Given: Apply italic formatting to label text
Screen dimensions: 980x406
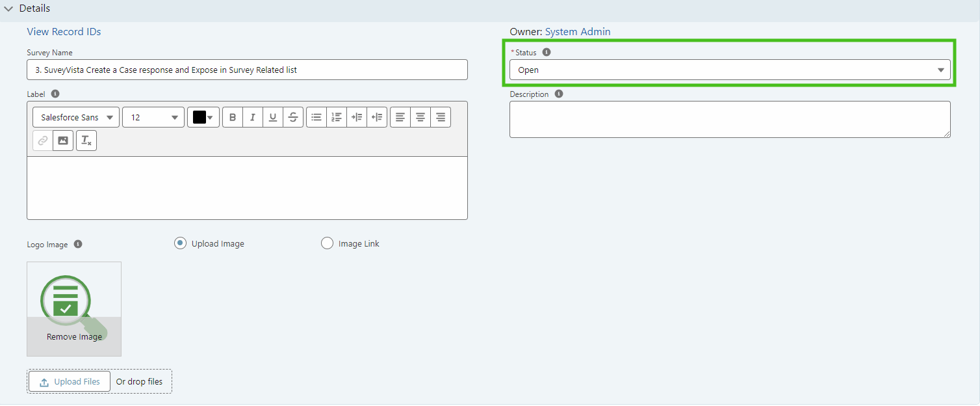Looking at the screenshot, I should 252,117.
